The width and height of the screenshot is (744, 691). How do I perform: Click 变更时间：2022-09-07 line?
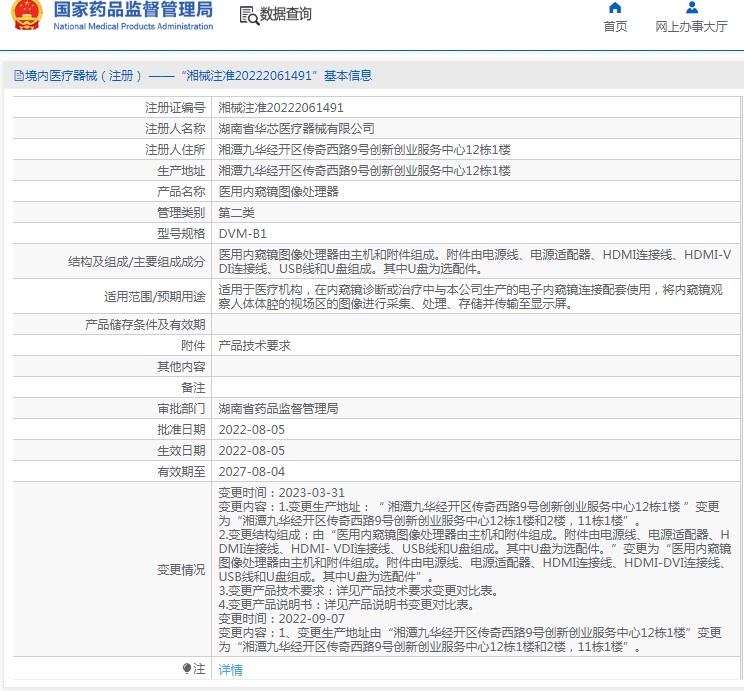pos(282,619)
